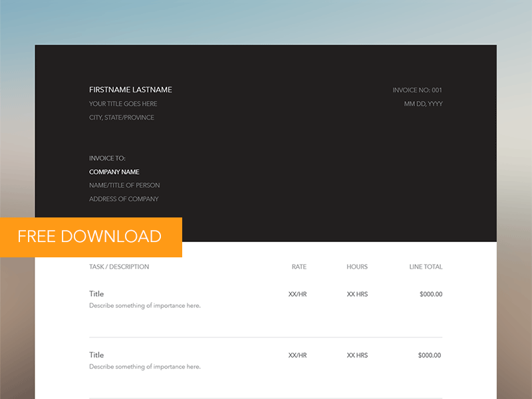532x399 pixels.
Task: Click INVOICE NO: 001 in the header
Action: [x=418, y=89]
